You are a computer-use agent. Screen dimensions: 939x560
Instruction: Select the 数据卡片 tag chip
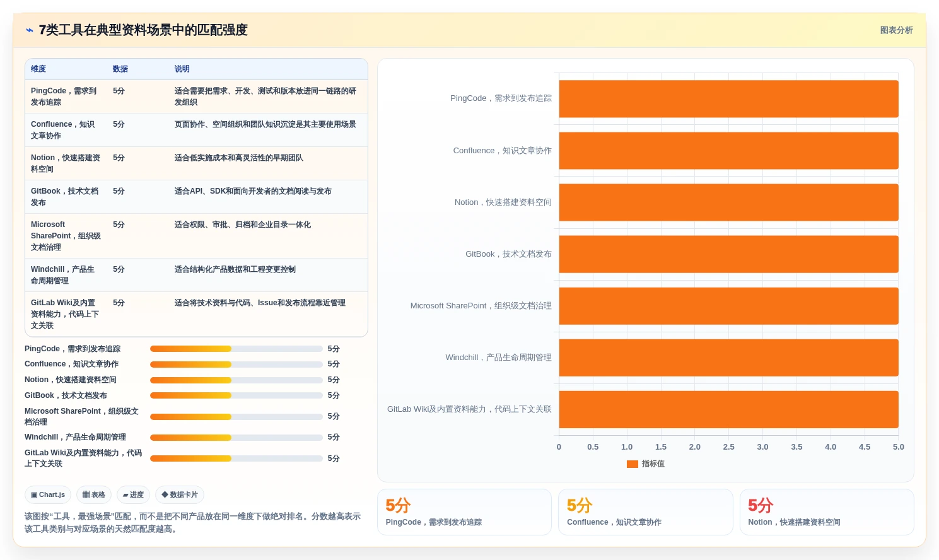coord(180,495)
